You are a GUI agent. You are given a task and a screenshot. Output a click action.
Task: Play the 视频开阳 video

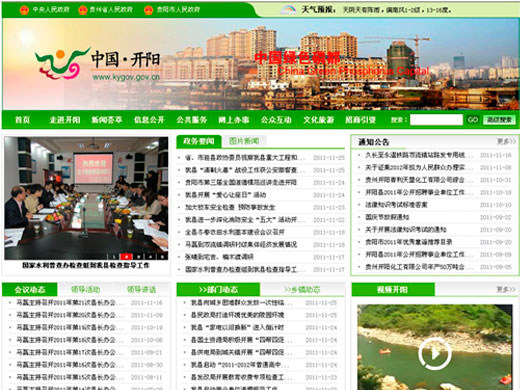coord(435,353)
